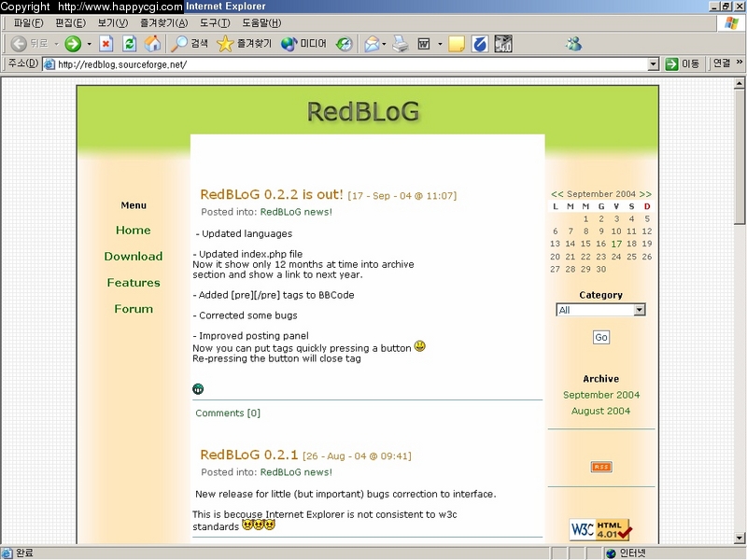The image size is (747, 560).
Task: Open the 즐겨찾기 favorites star button
Action: coord(244,44)
